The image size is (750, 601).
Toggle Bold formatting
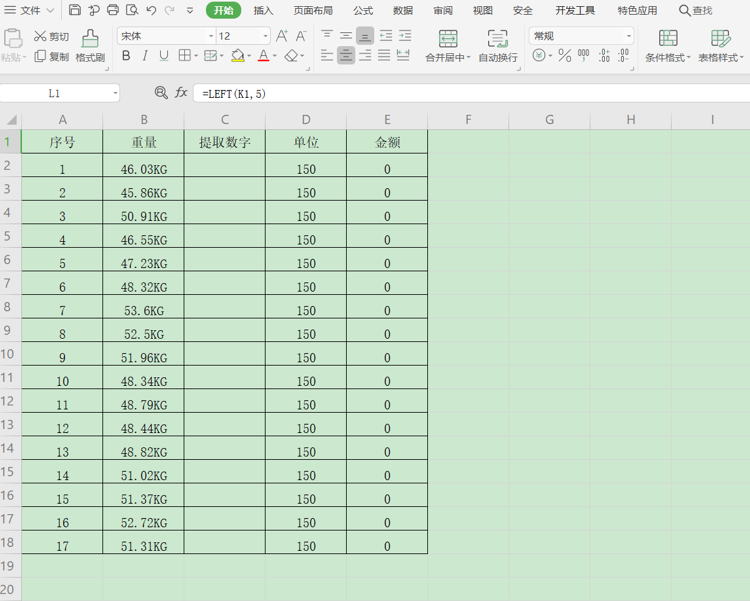tap(126, 56)
